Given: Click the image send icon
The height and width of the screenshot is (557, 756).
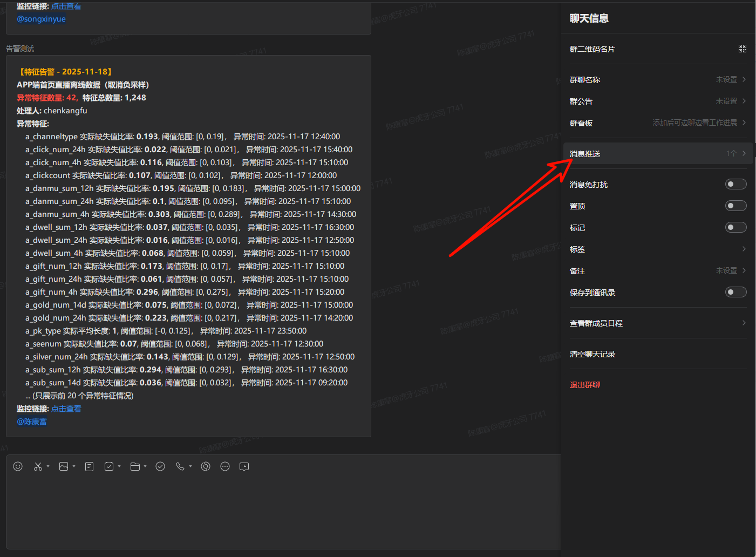Looking at the screenshot, I should [x=64, y=466].
